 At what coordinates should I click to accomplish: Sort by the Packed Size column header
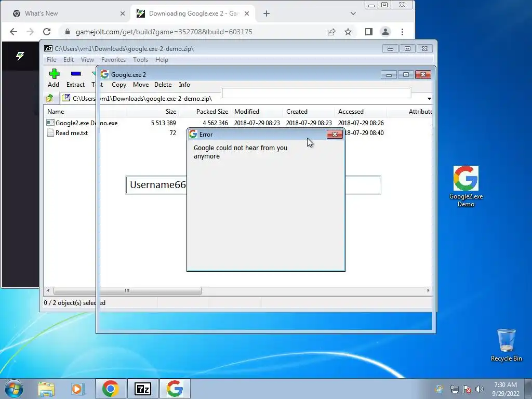click(x=205, y=112)
